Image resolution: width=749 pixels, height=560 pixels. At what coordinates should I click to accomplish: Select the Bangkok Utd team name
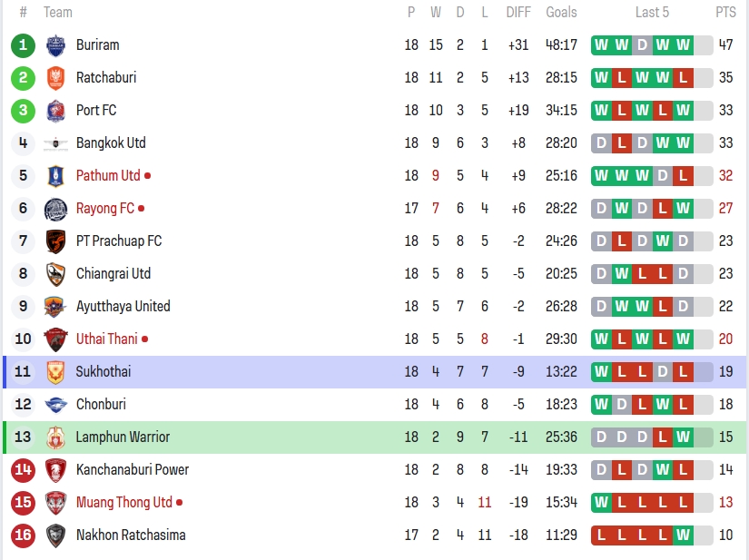pyautogui.click(x=111, y=143)
